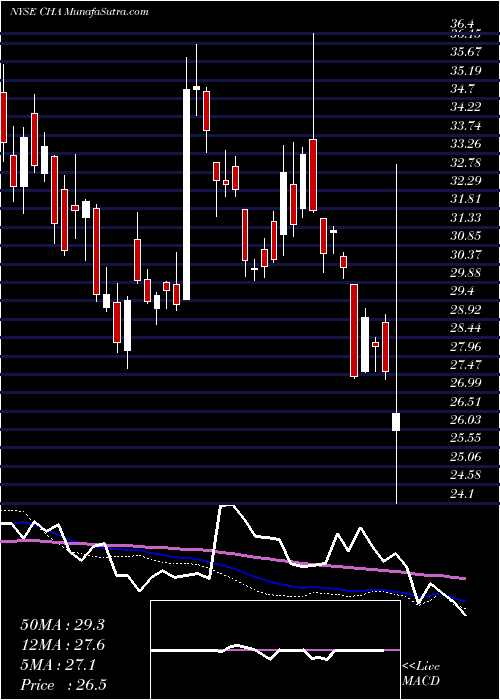Click the 25.55 price axis label
The image size is (500, 700).
tap(466, 438)
